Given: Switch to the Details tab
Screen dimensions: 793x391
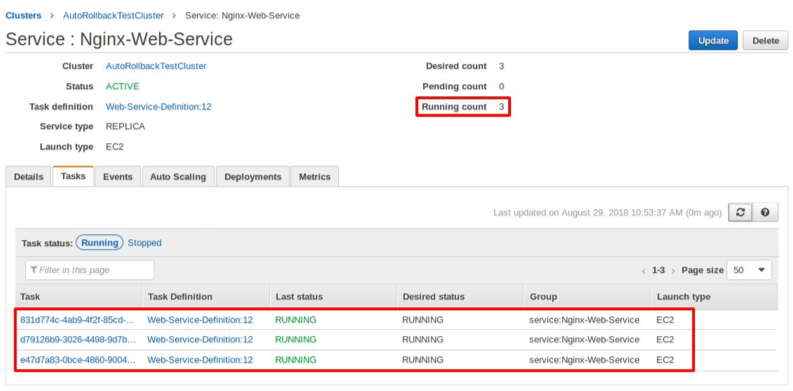Looking at the screenshot, I should (x=28, y=177).
